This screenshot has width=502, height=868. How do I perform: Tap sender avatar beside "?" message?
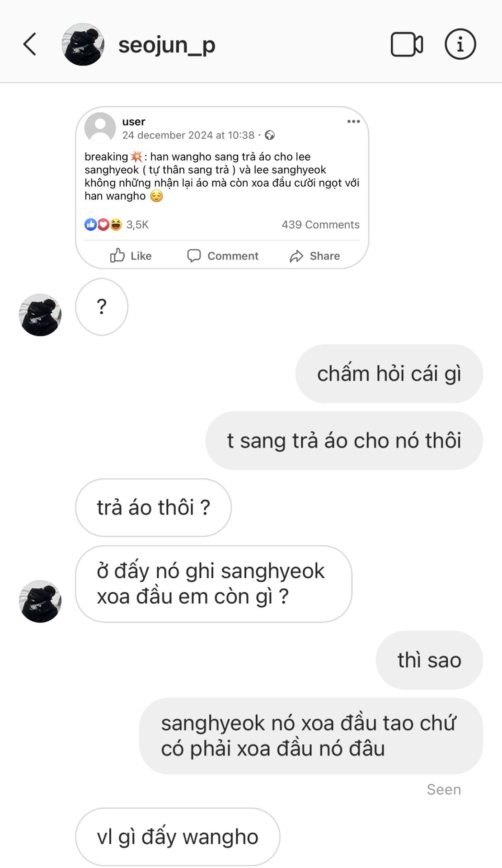40,315
